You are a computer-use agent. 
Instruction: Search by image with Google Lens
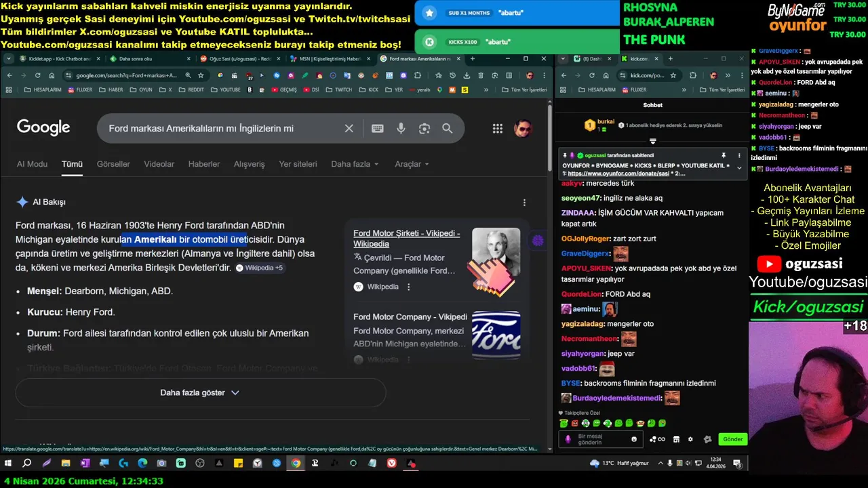click(425, 128)
